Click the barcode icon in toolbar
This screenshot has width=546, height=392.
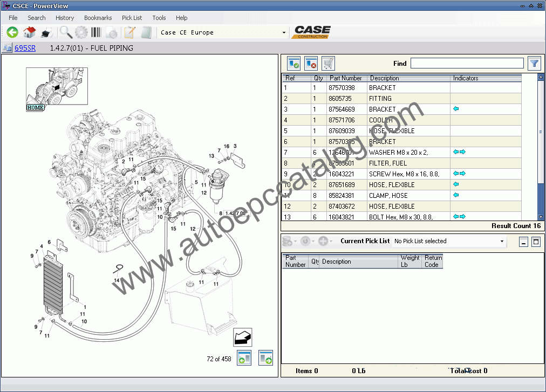[97, 32]
